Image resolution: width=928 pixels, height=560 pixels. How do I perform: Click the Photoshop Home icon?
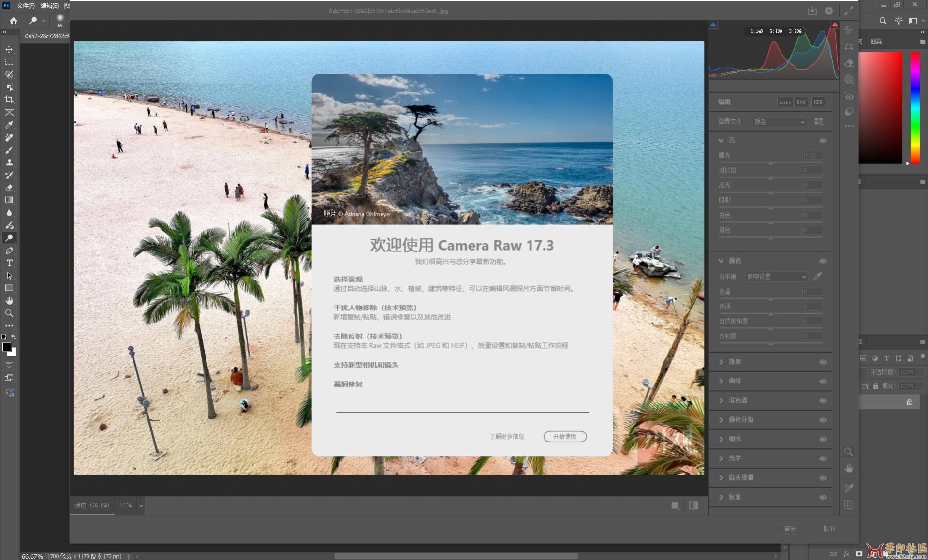[x=14, y=21]
